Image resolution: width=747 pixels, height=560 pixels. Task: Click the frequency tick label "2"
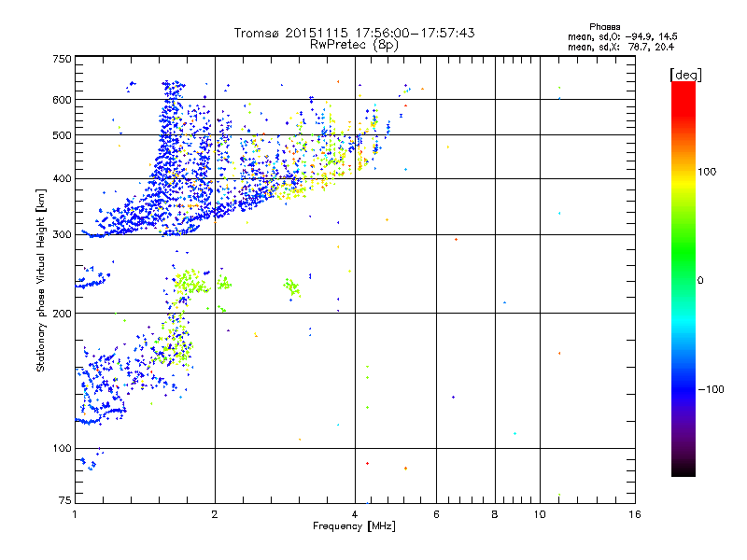click(215, 514)
